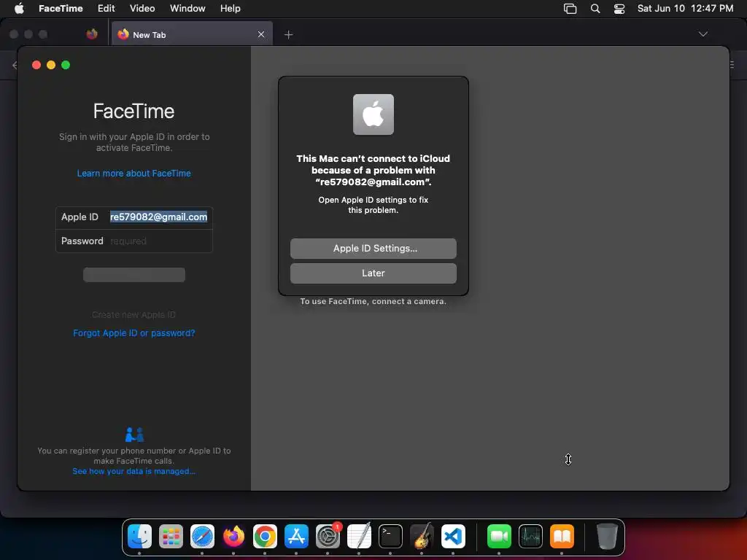
Task: Open Firefox from the Dock
Action: (233, 537)
